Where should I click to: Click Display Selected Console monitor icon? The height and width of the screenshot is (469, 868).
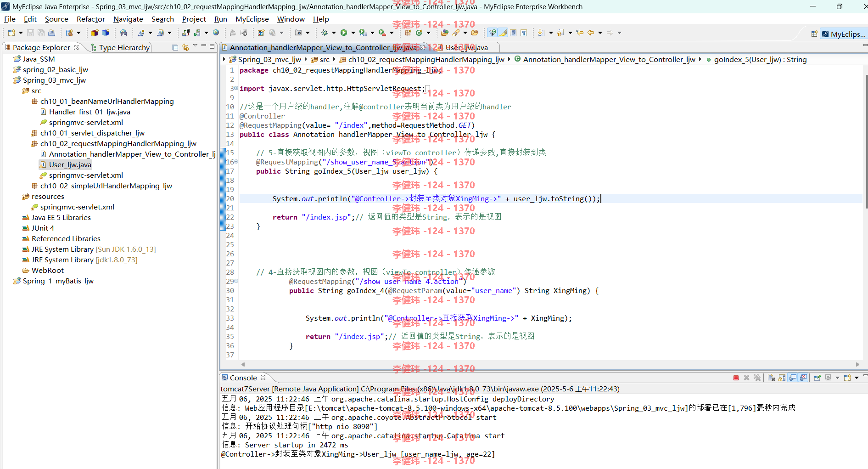[828, 378]
